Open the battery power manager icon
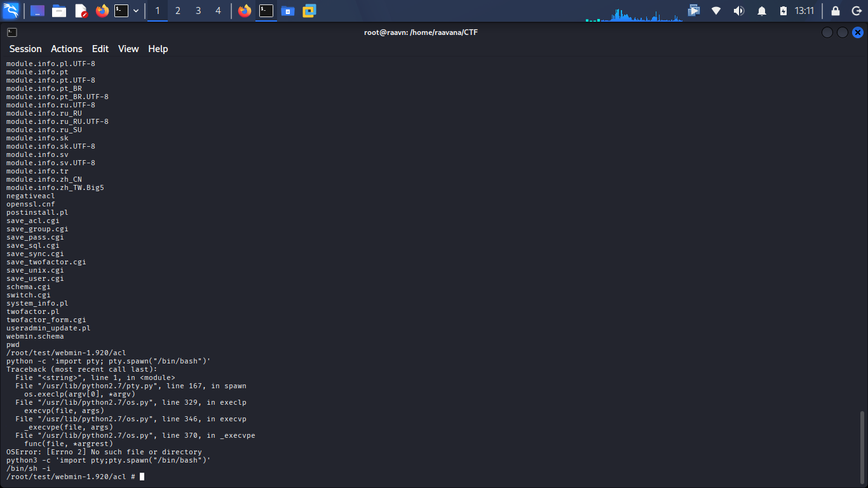The width and height of the screenshot is (868, 488). 783,11
